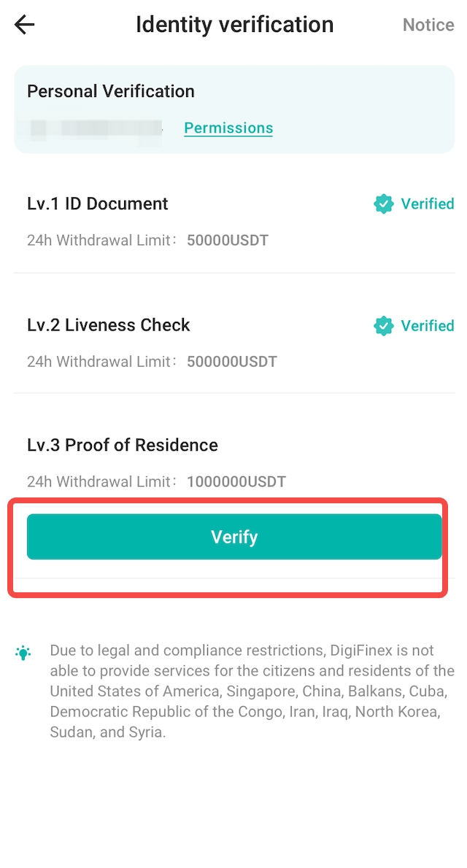
Task: Open the Permissions link
Action: (x=228, y=128)
